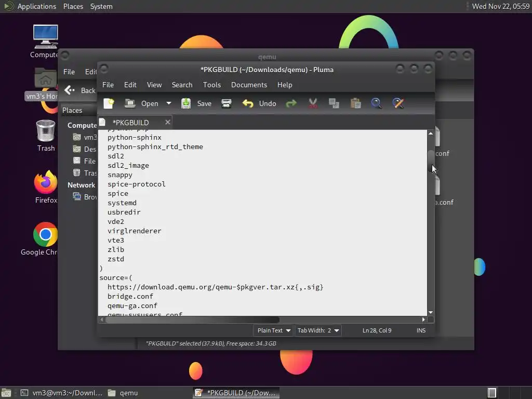This screenshot has height=399, width=532.
Task: Open Pluma's File menu
Action: click(108, 85)
